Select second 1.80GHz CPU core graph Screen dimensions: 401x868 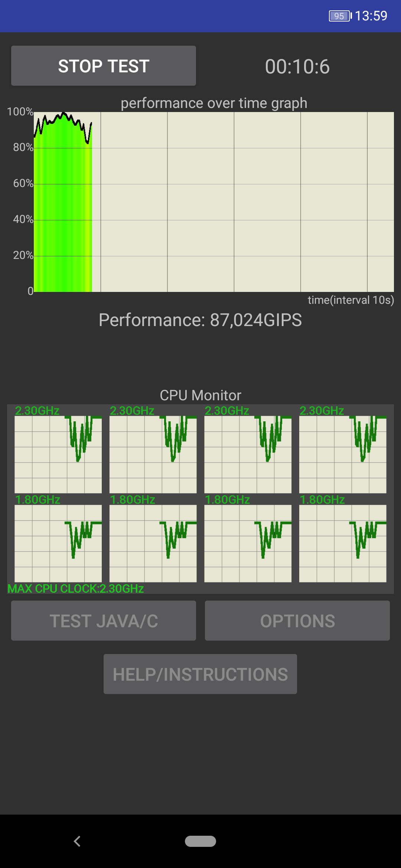pyautogui.click(x=153, y=543)
